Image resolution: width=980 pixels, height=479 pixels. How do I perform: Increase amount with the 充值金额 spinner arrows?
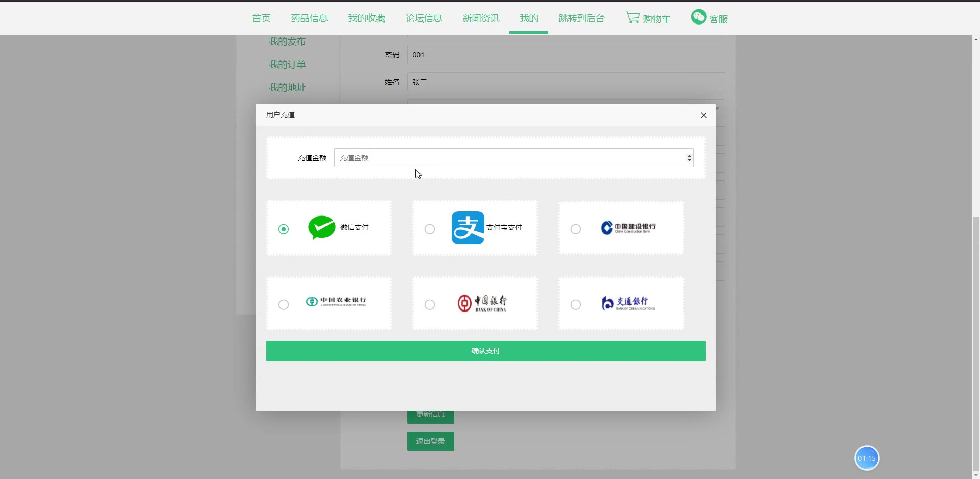pos(689,156)
